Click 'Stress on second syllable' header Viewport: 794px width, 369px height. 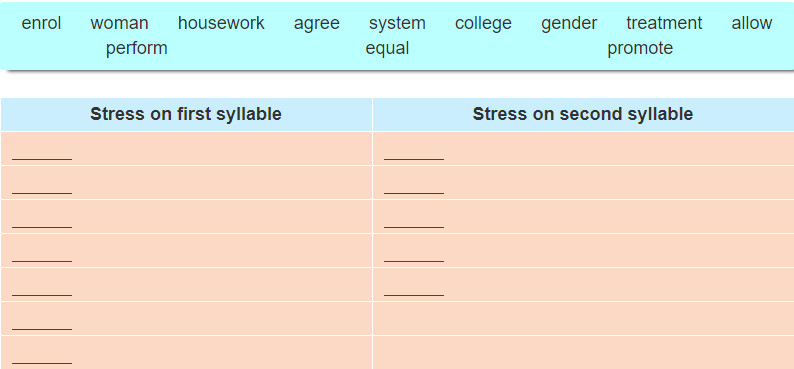(x=583, y=114)
